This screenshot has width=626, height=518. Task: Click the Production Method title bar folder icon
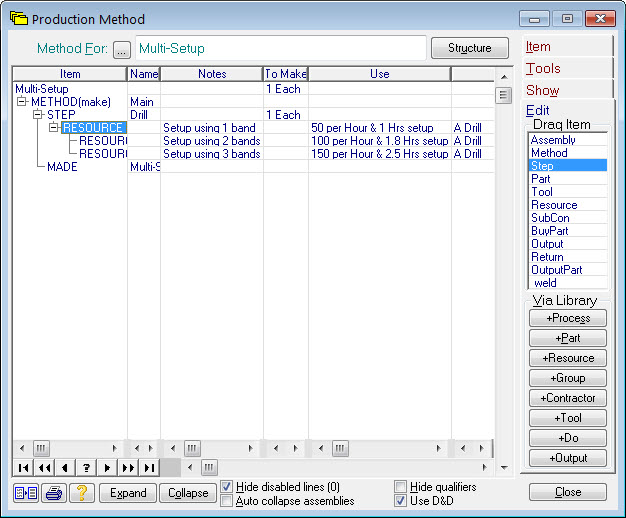pyautogui.click(x=19, y=18)
